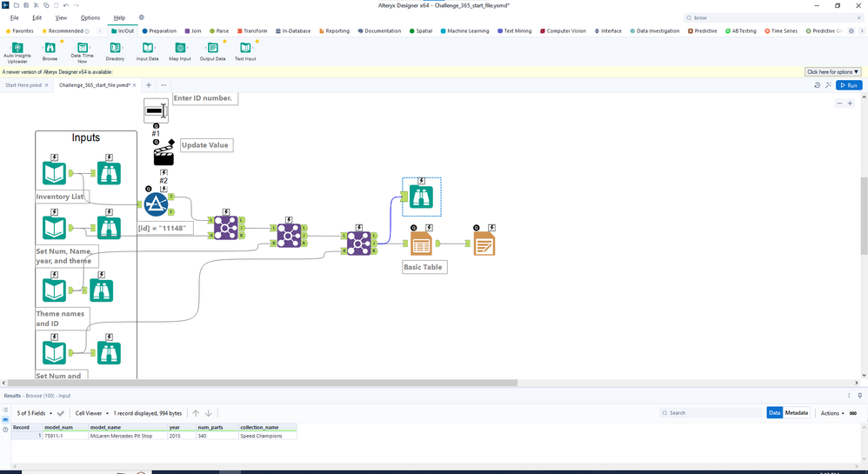Click the globe icon next to Help
The height and width of the screenshot is (474, 868).
coord(141,17)
